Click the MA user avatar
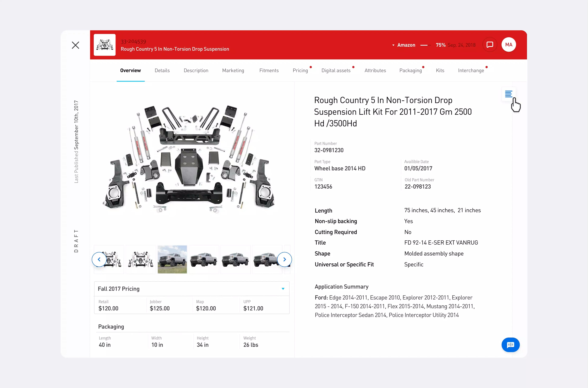This screenshot has height=388, width=588. click(509, 45)
